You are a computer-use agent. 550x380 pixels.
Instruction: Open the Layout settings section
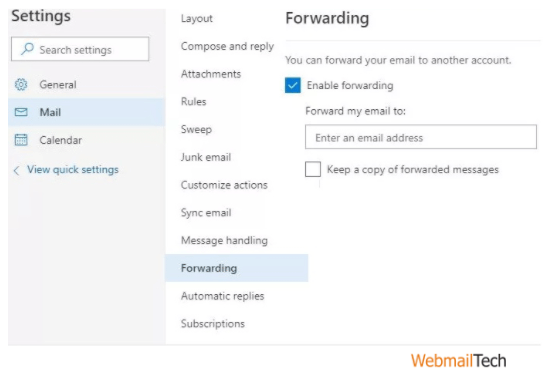click(x=196, y=19)
